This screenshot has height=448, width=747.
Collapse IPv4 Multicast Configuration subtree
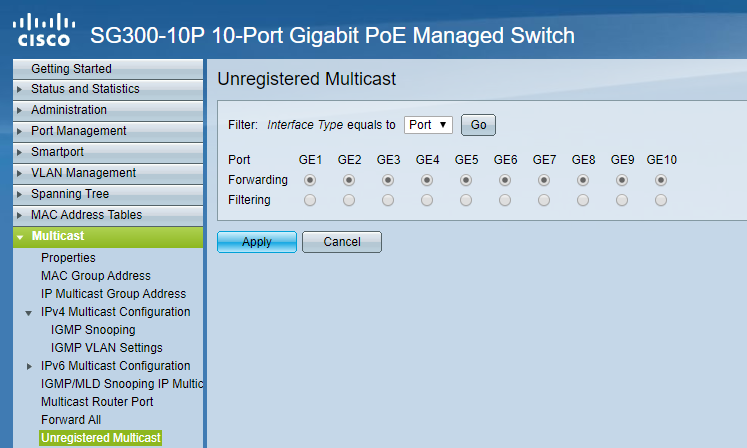point(29,312)
